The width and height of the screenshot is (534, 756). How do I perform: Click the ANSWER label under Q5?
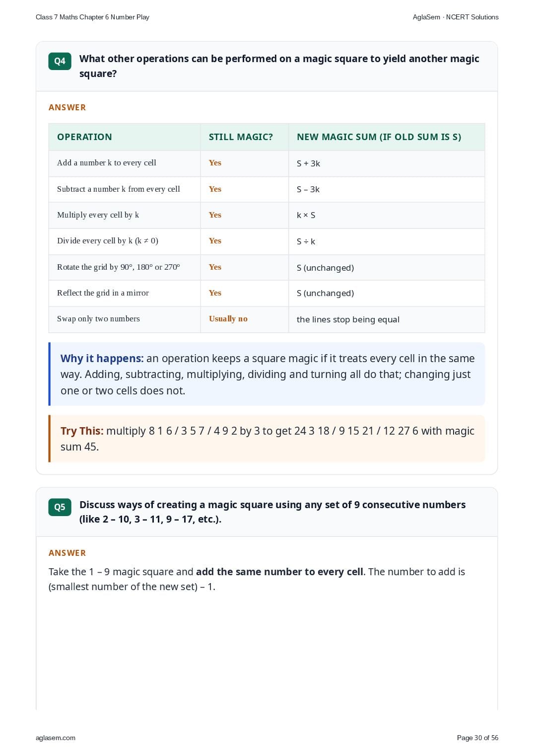[x=67, y=553]
